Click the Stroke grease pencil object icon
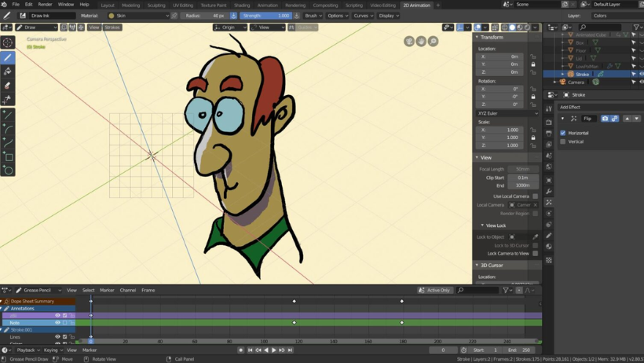Image resolution: width=644 pixels, height=363 pixels. click(x=570, y=74)
